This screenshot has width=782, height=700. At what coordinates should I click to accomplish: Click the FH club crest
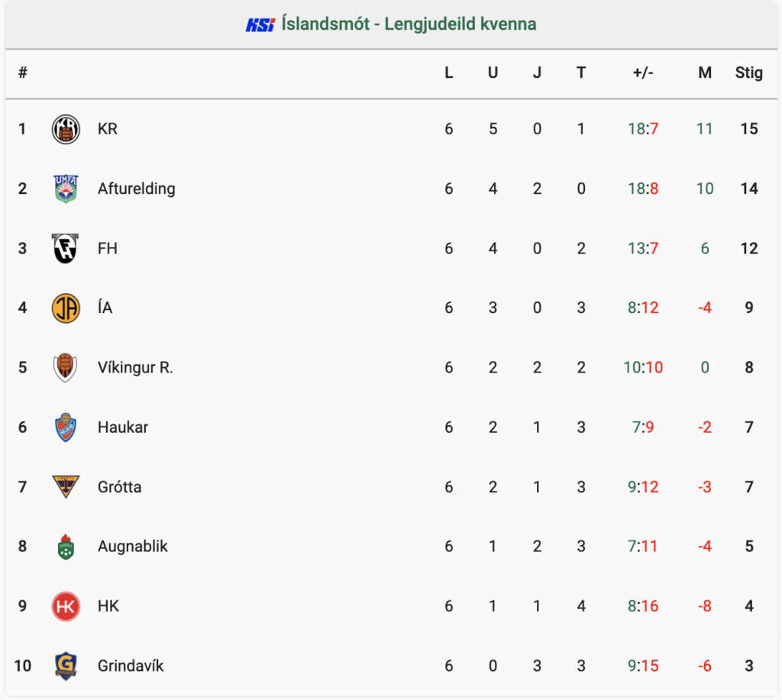coord(66,248)
